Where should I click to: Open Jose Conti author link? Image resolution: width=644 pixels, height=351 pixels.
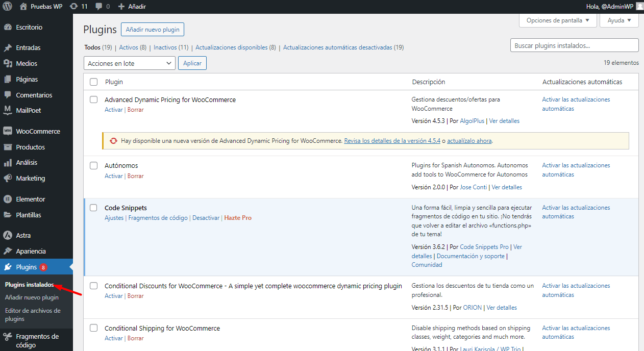pyautogui.click(x=474, y=187)
